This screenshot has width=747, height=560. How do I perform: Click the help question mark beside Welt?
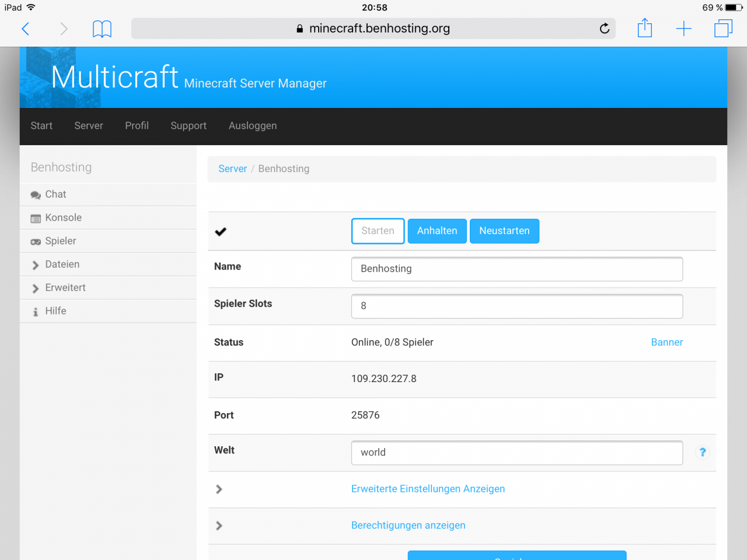tap(703, 452)
